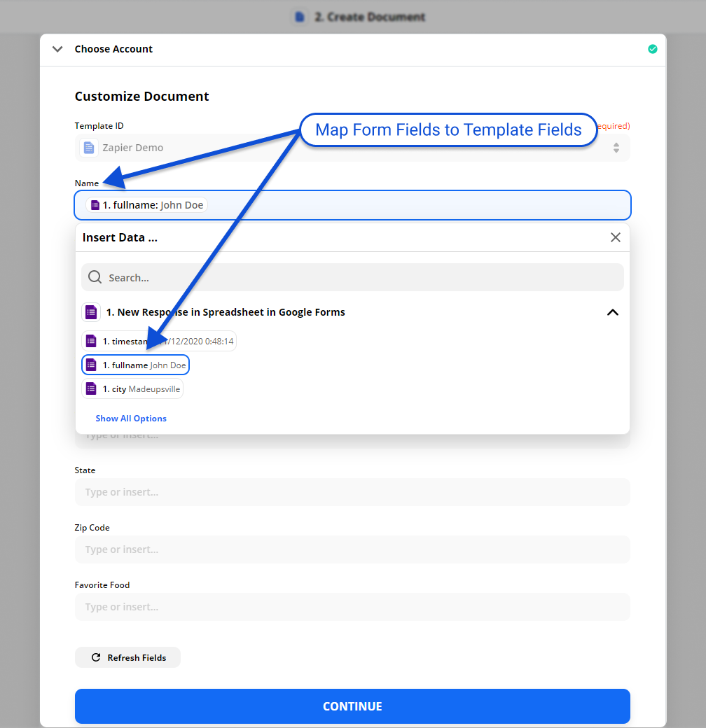Collapse the New Response in Spreadsheet group
706x728 pixels.
[x=612, y=312]
